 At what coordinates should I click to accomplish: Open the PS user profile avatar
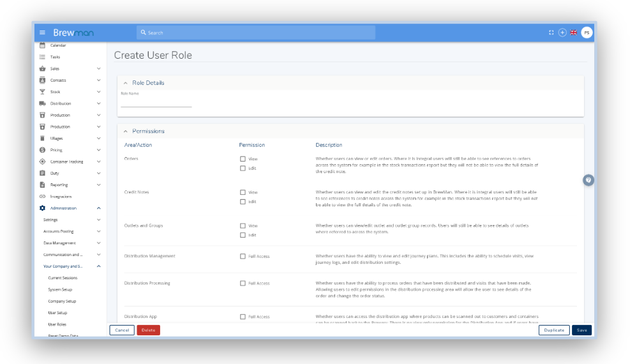click(x=587, y=33)
